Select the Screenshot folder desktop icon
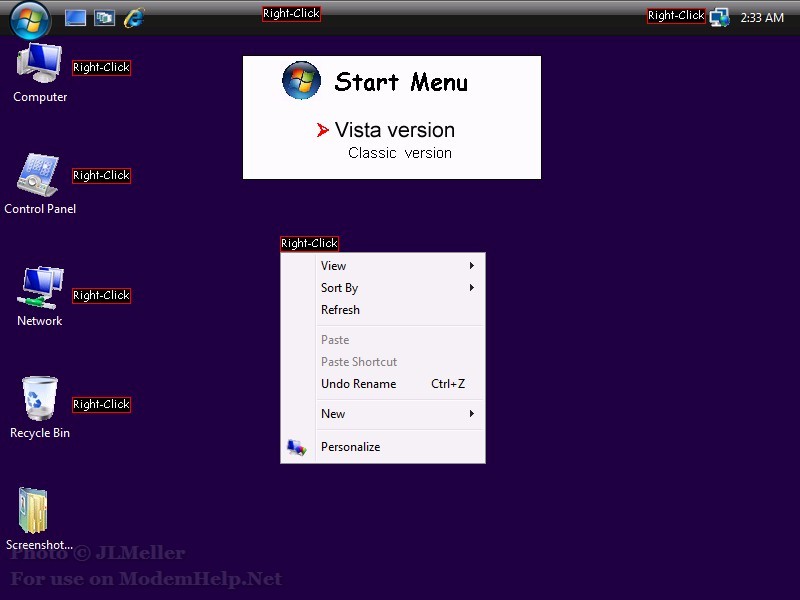This screenshot has height=600, width=800. point(39,519)
